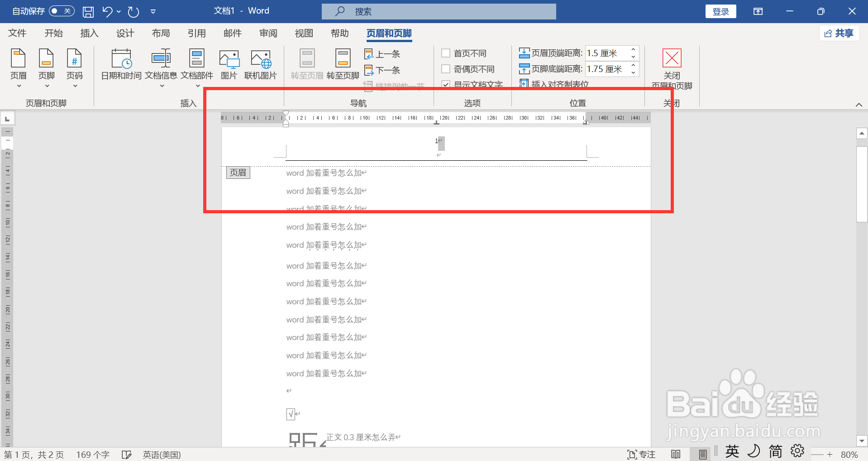This screenshot has width=868, height=461.
Task: Expand the Undo history dropdown arrow
Action: [119, 11]
